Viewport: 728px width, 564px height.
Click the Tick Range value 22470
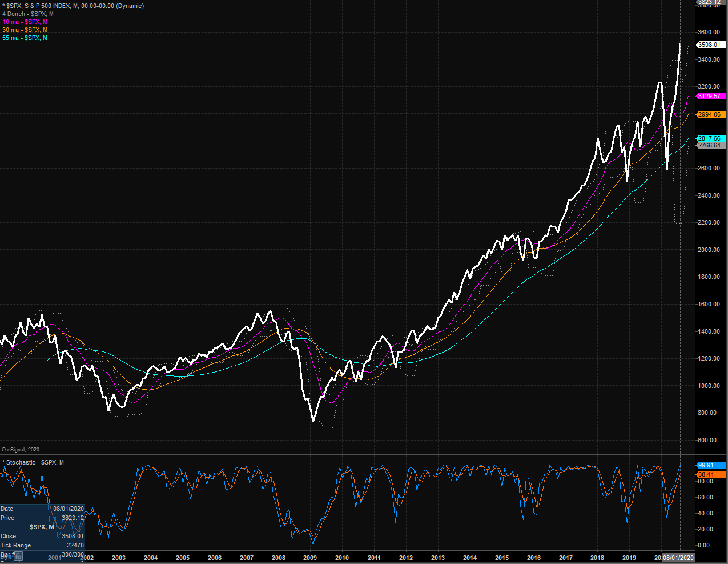[75, 545]
